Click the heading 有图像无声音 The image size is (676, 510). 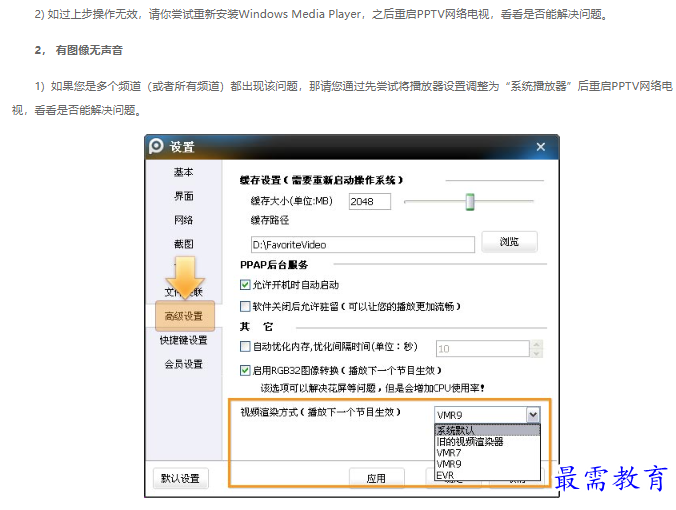coord(89,50)
